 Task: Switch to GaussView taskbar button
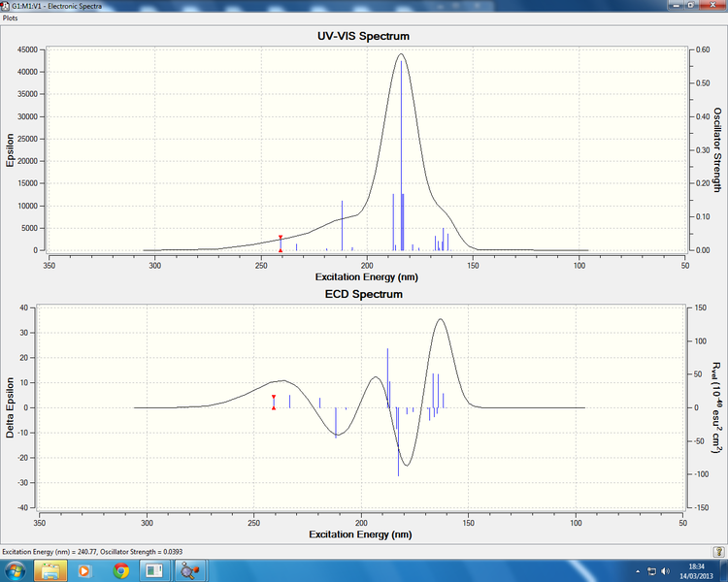tap(190, 570)
